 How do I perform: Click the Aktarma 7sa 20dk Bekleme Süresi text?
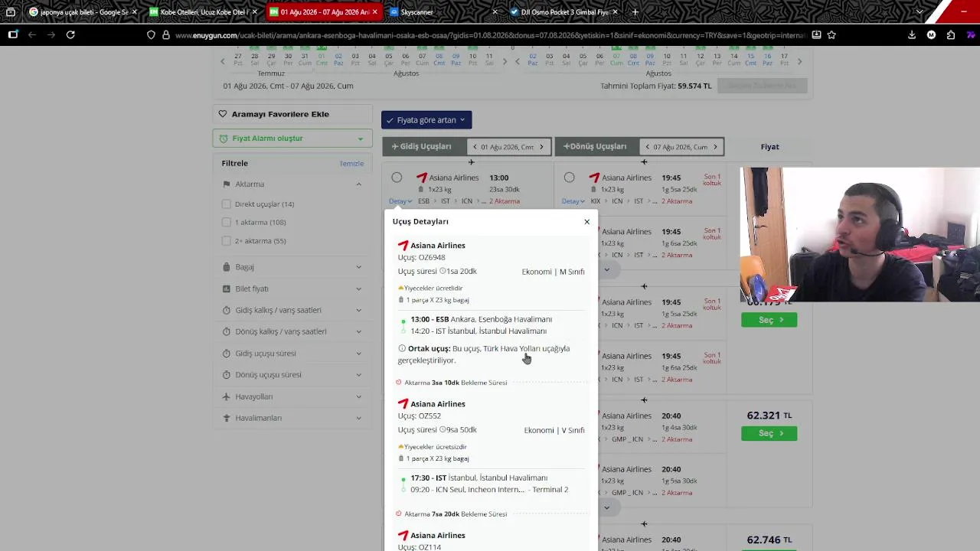point(456,514)
